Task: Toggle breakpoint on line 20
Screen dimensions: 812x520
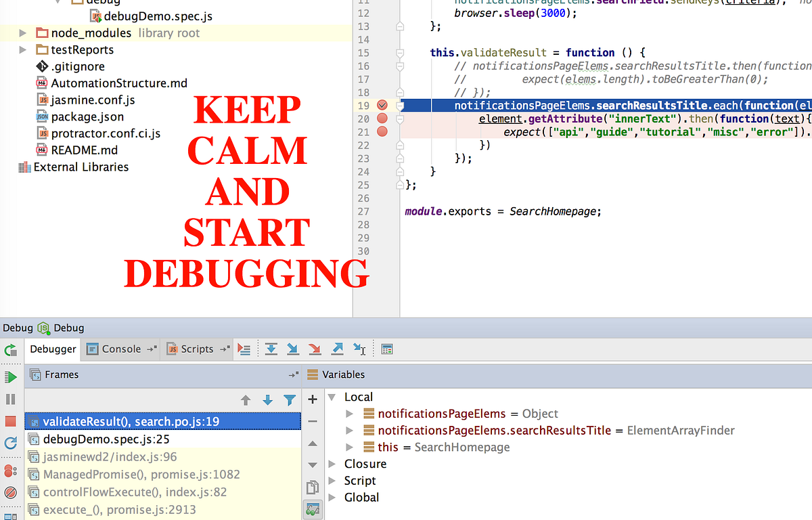Action: 382,118
